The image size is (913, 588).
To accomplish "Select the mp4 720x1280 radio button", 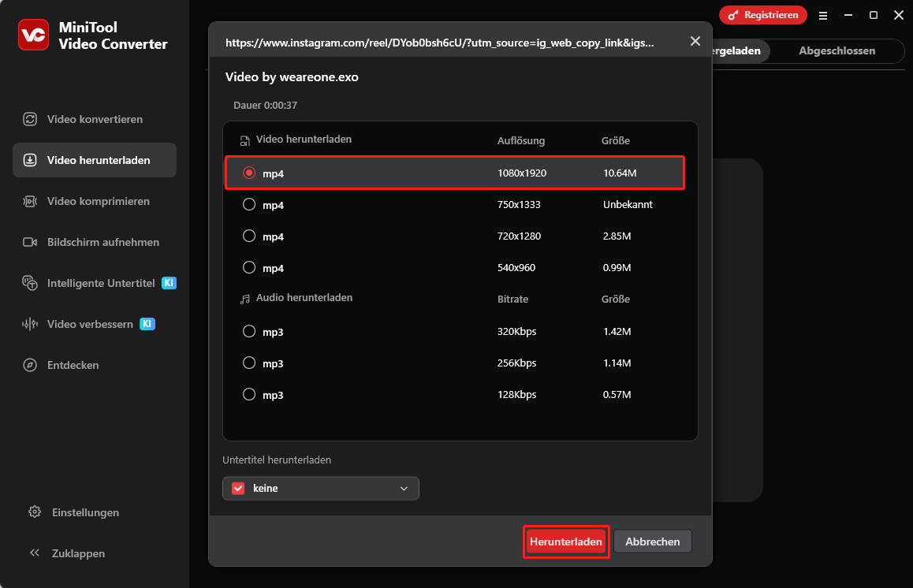I will coord(249,236).
